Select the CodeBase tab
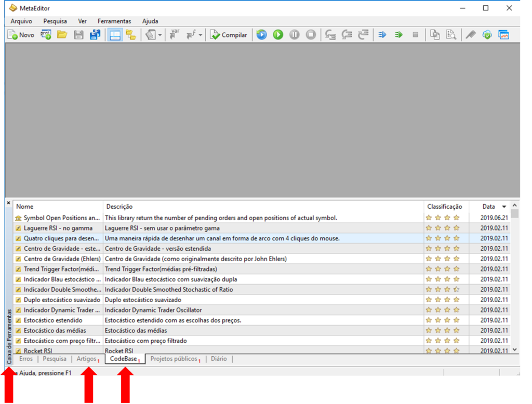532x404 pixels. pos(124,359)
